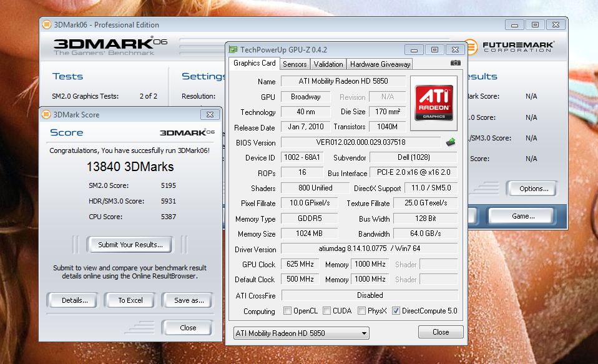Click Close in the 3DMark Score dialog

coord(188,328)
